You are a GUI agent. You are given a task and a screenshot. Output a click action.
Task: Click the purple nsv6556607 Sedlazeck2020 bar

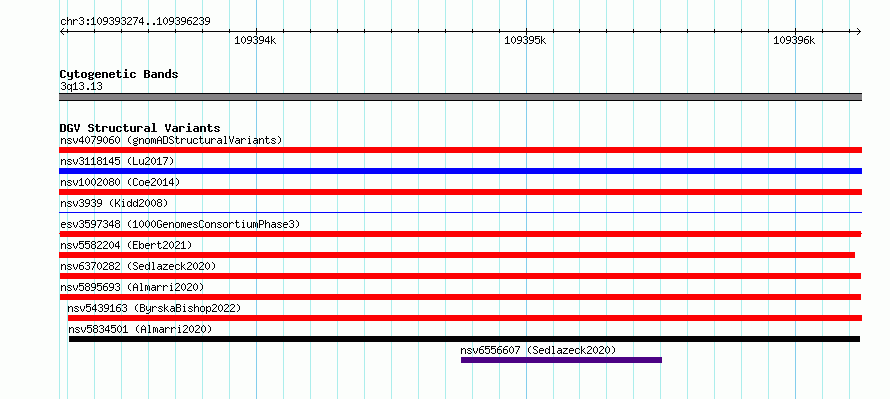pos(561,360)
